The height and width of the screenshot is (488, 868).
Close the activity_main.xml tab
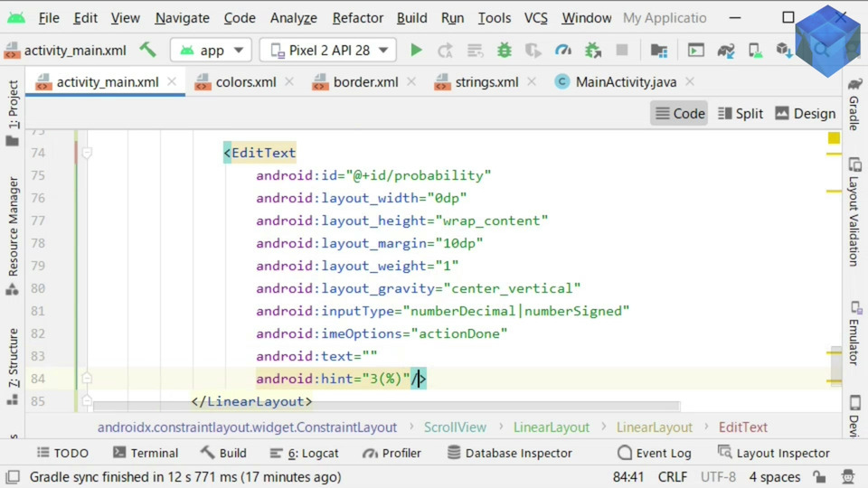[x=172, y=81]
